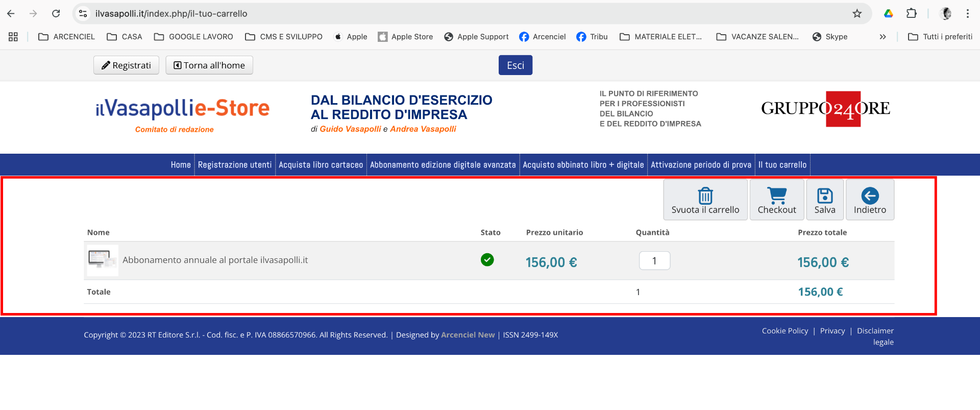Open the VACANZE SALEN... bookmarks folder
The image size is (980, 410).
(757, 37)
